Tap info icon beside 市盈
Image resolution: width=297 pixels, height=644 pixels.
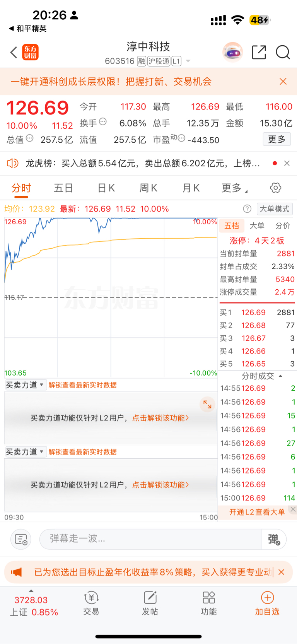181,138
